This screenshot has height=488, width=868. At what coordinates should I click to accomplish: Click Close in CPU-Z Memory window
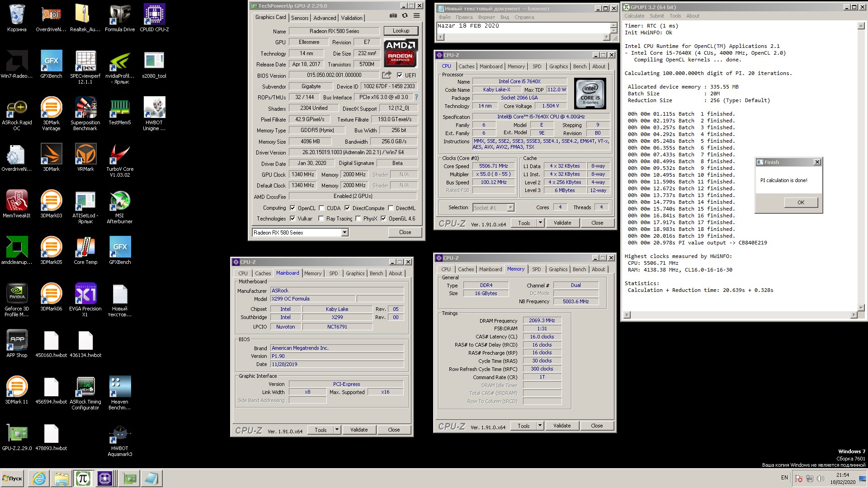coord(597,426)
